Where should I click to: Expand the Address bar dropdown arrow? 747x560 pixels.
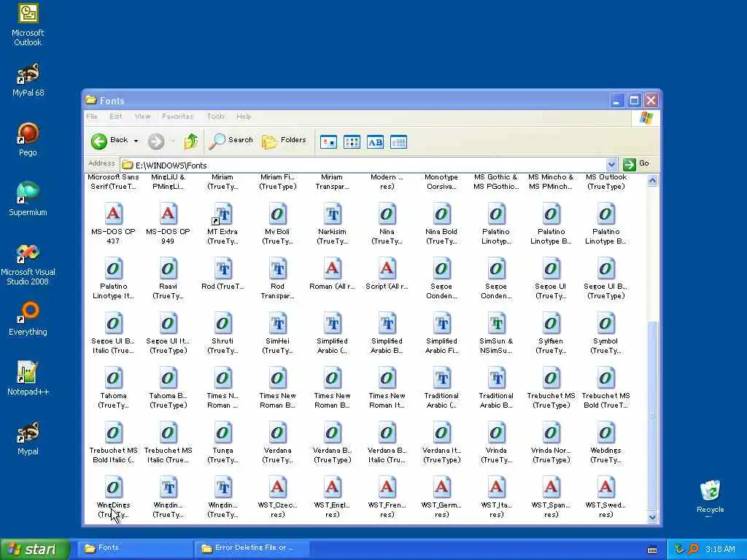612,165
